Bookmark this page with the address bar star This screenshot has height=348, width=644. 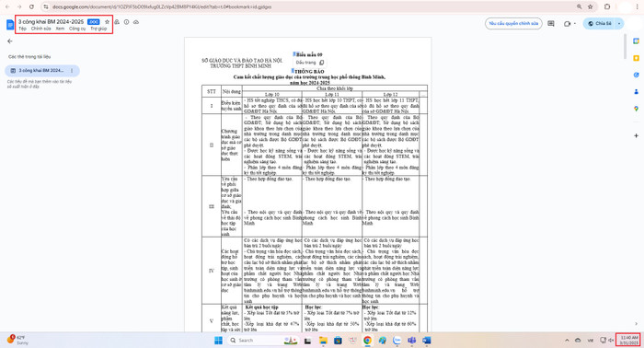tap(591, 6)
